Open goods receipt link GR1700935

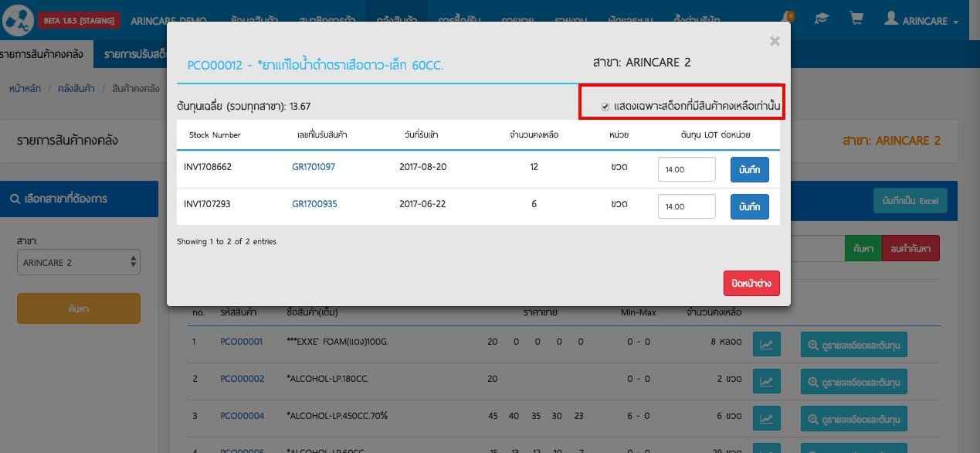coord(314,204)
